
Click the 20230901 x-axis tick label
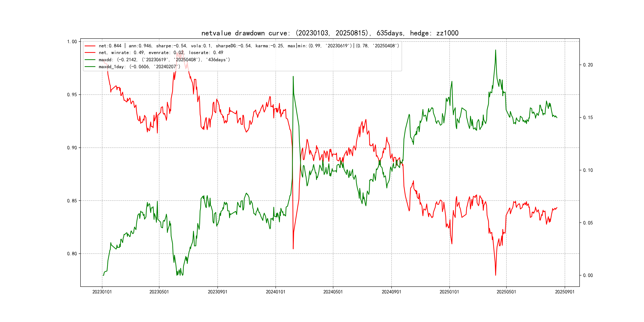(x=217, y=292)
